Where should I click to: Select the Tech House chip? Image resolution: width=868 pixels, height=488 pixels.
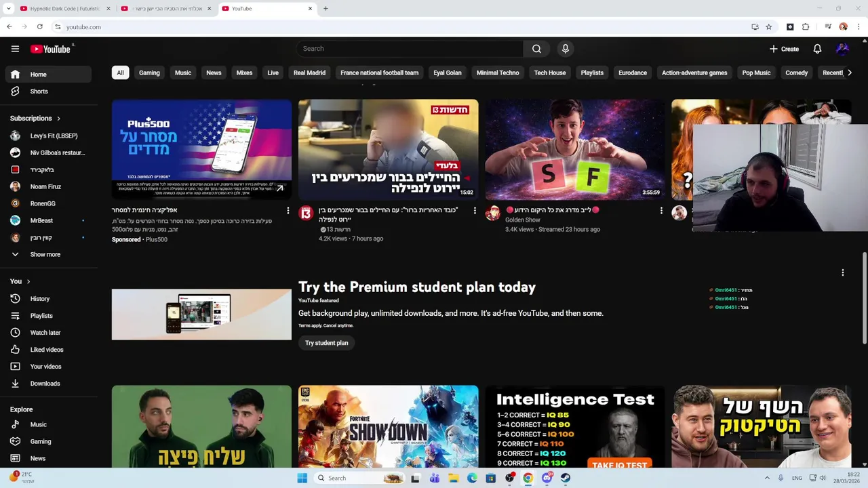[x=550, y=73]
